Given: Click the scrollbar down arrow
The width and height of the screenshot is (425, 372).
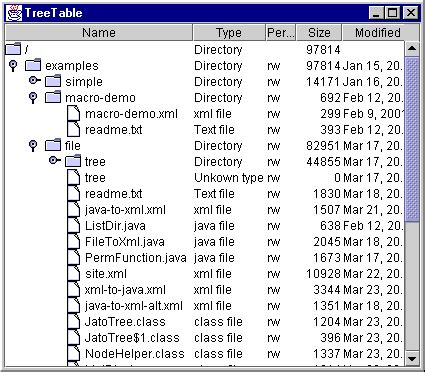Looking at the screenshot, I should pyautogui.click(x=412, y=358).
